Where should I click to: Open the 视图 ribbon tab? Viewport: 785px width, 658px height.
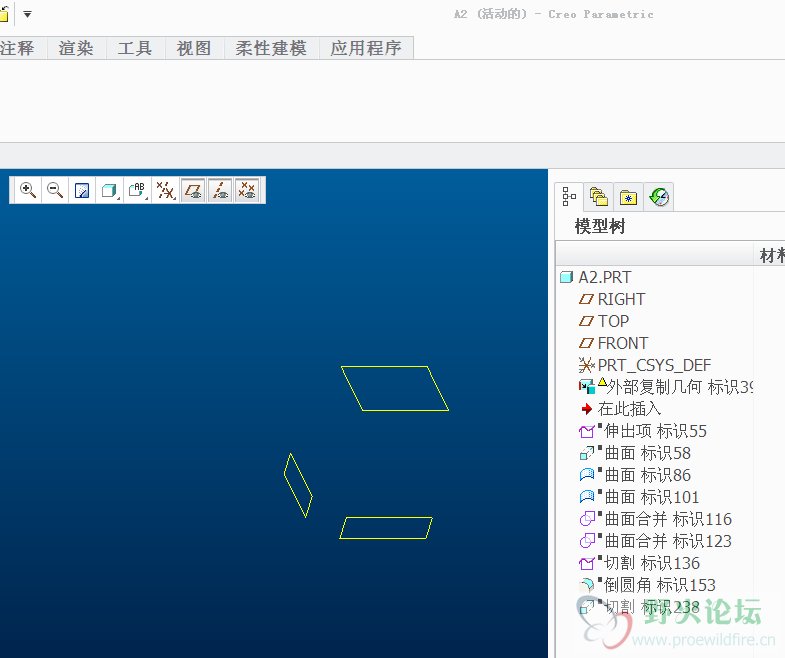pos(194,48)
